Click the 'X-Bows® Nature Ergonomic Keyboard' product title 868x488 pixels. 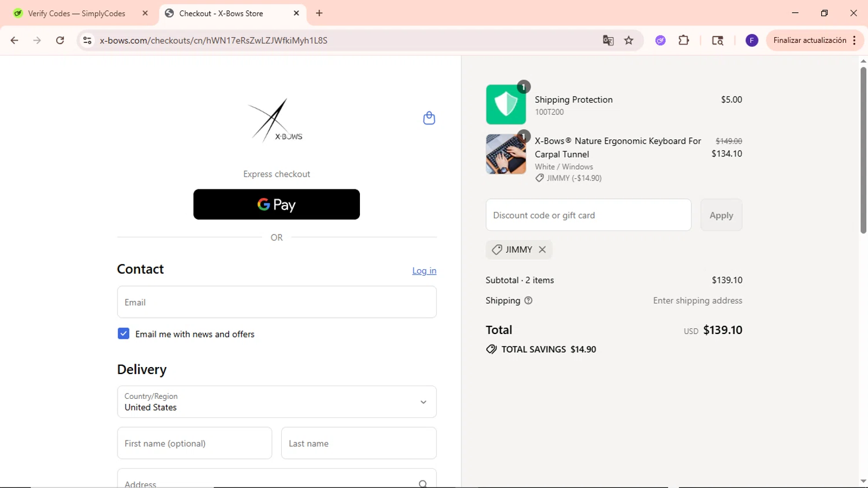tap(617, 148)
